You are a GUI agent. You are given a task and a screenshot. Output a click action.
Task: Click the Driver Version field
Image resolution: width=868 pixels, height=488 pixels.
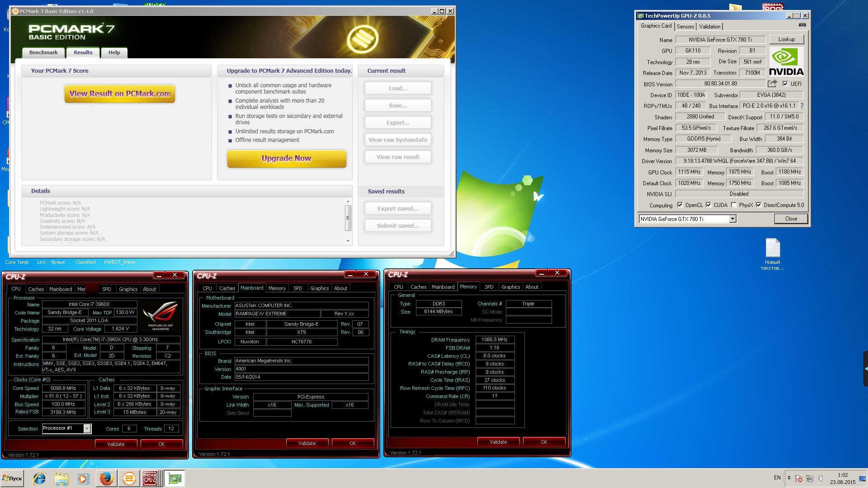tap(739, 161)
